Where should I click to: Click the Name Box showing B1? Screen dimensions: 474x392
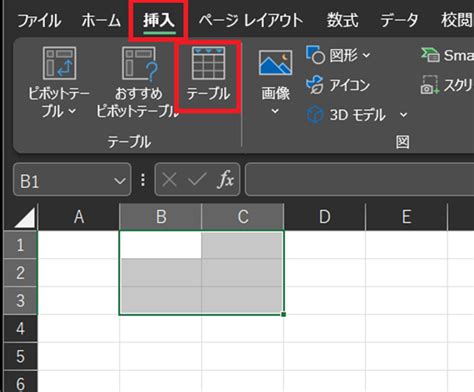(x=72, y=180)
